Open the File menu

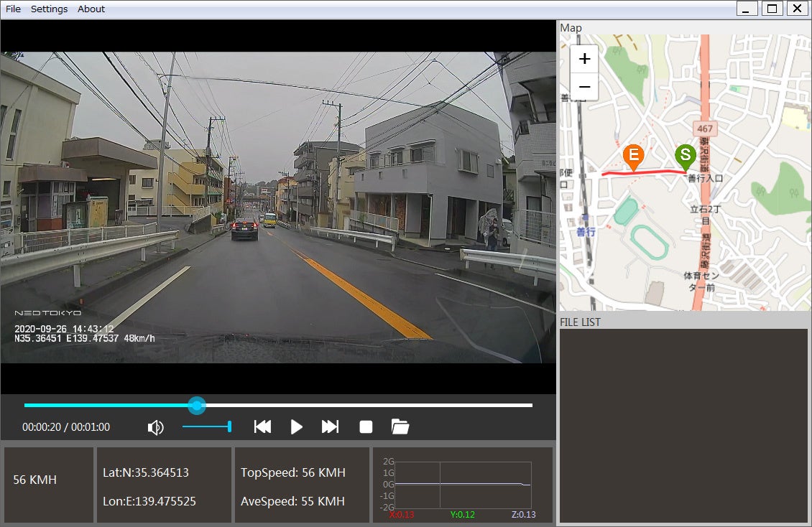(13, 9)
